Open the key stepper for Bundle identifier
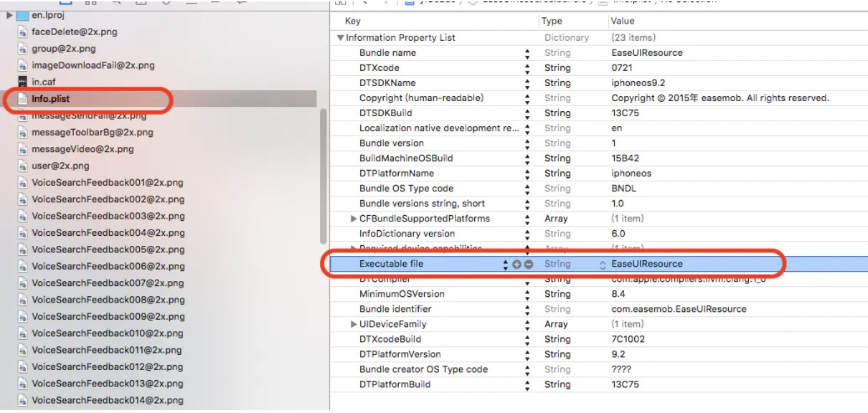This screenshot has height=413, width=868. [x=527, y=309]
